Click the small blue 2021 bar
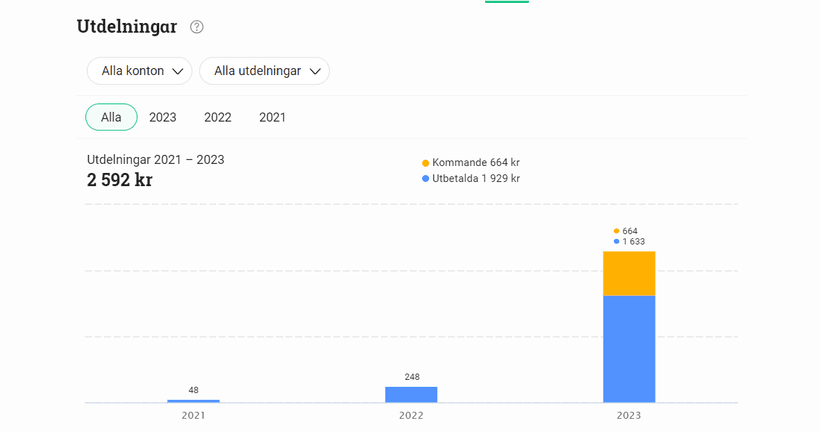 coord(194,401)
